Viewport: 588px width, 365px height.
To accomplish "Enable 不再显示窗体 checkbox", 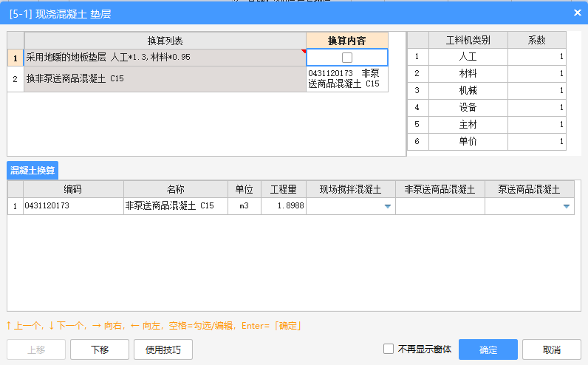I will tap(389, 349).
